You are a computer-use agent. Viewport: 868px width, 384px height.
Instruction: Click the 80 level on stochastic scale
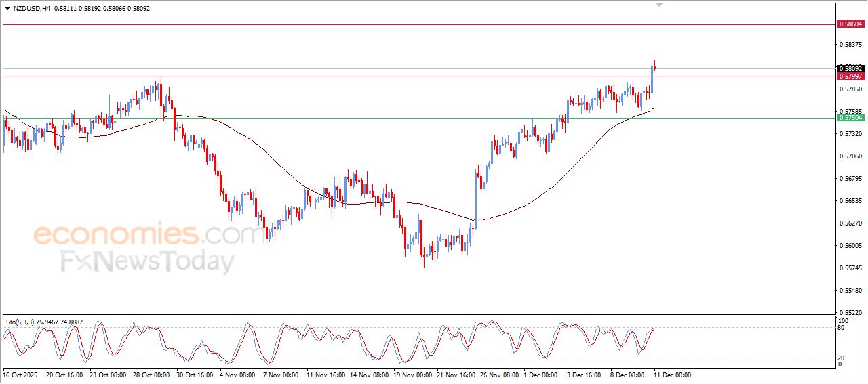click(x=842, y=328)
